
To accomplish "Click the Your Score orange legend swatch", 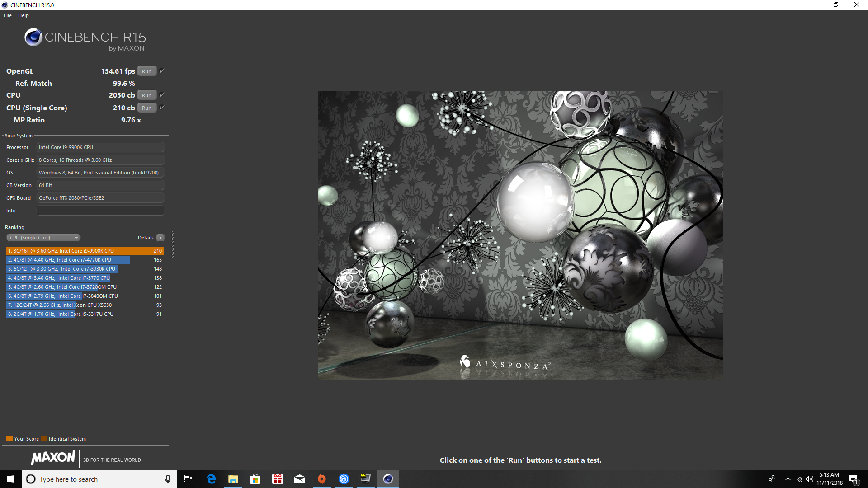I will [x=9, y=439].
